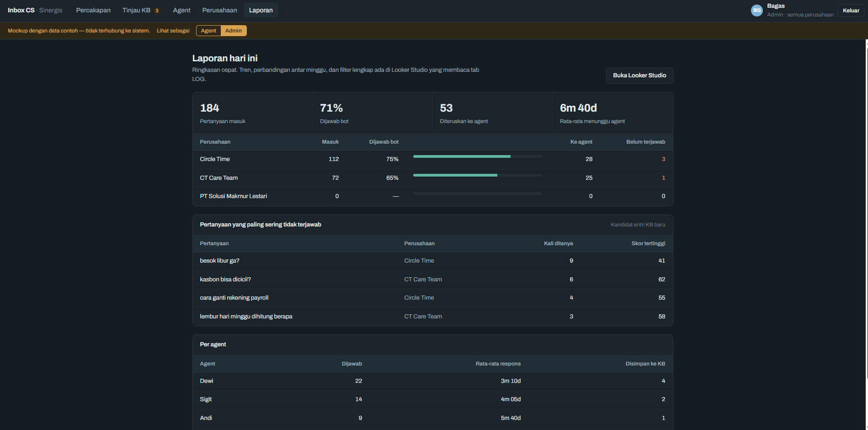Click the 184 Pertanyaan masuk stat
Viewport: 868px width, 430px height.
point(253,113)
